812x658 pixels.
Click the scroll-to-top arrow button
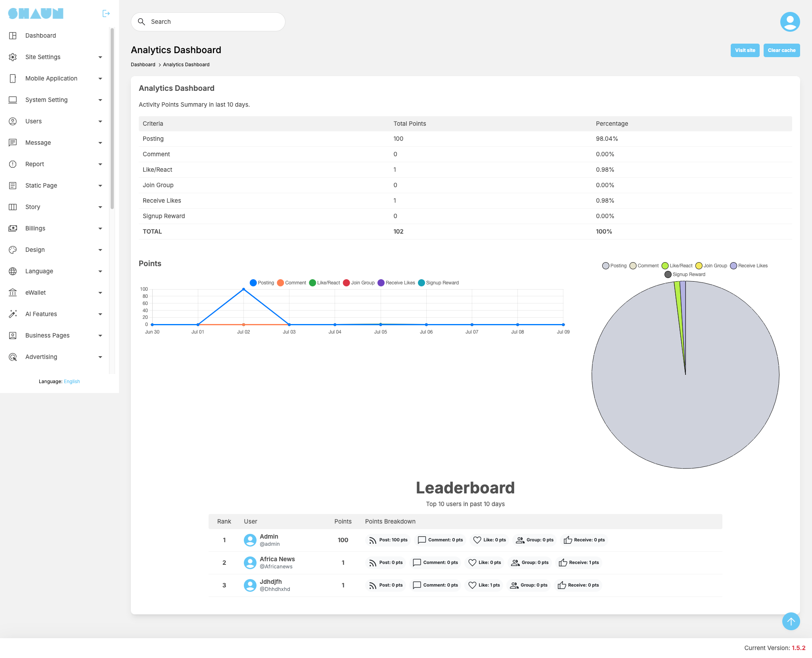791,621
